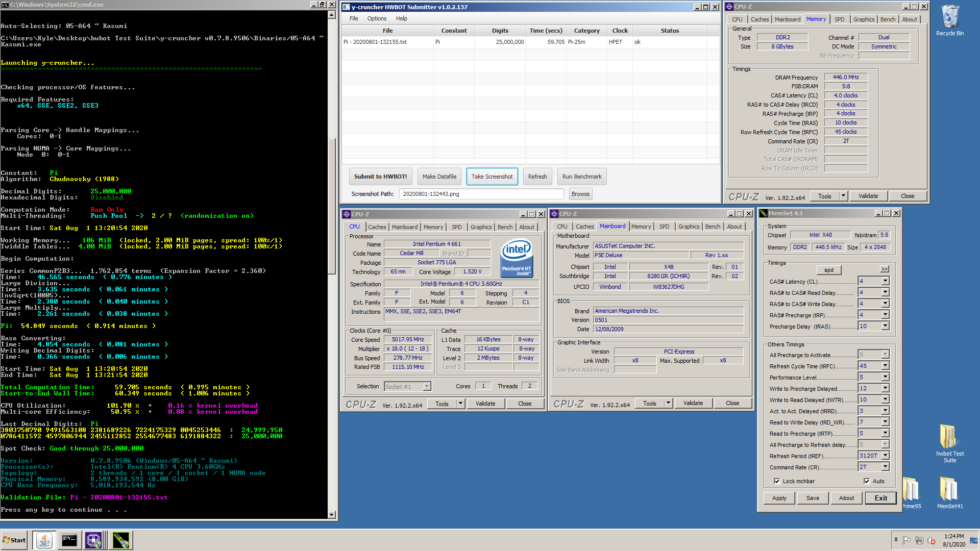
Task: Click the Show Desktop icon in tray corner
Action: (974, 540)
